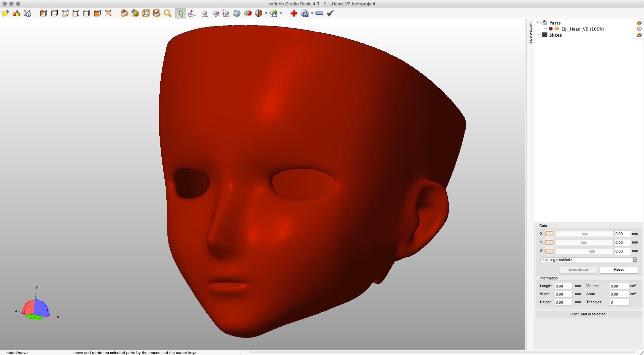This screenshot has height=355, width=644.
Task: Click the blue ruler measure tool
Action: click(319, 13)
